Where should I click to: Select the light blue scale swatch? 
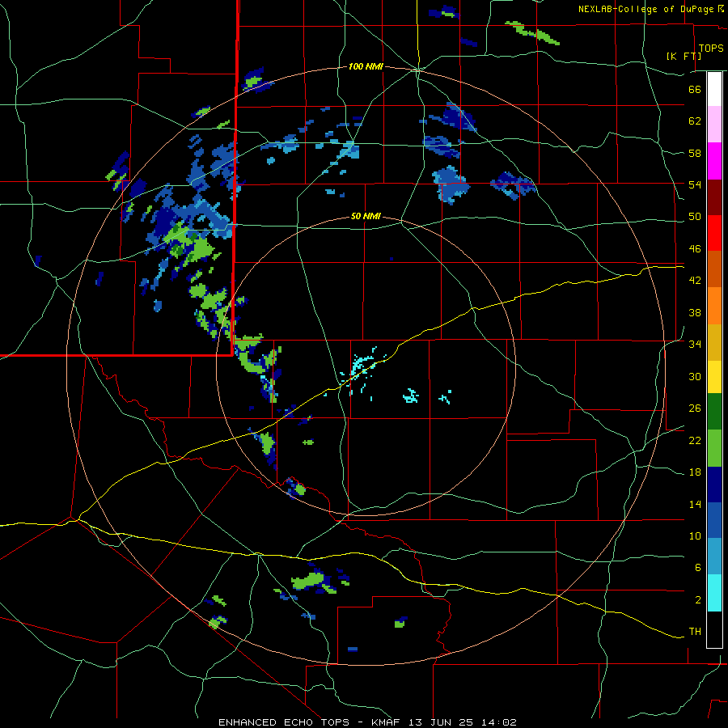coord(714,557)
